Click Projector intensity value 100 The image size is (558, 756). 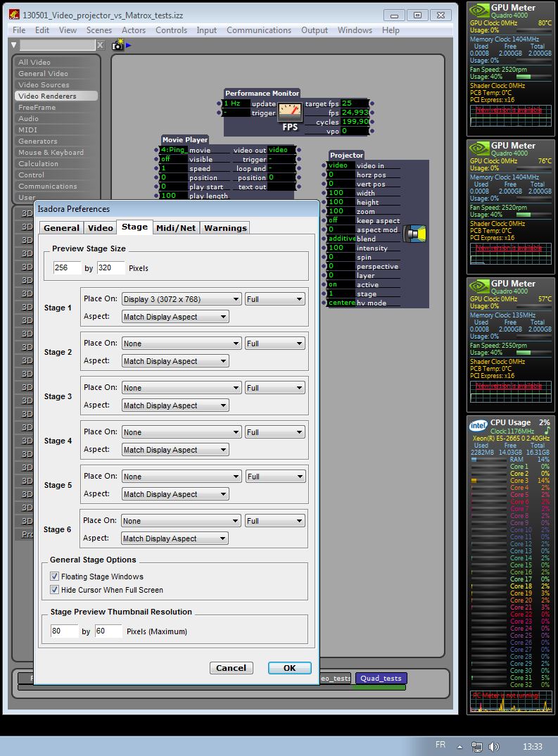(341, 247)
